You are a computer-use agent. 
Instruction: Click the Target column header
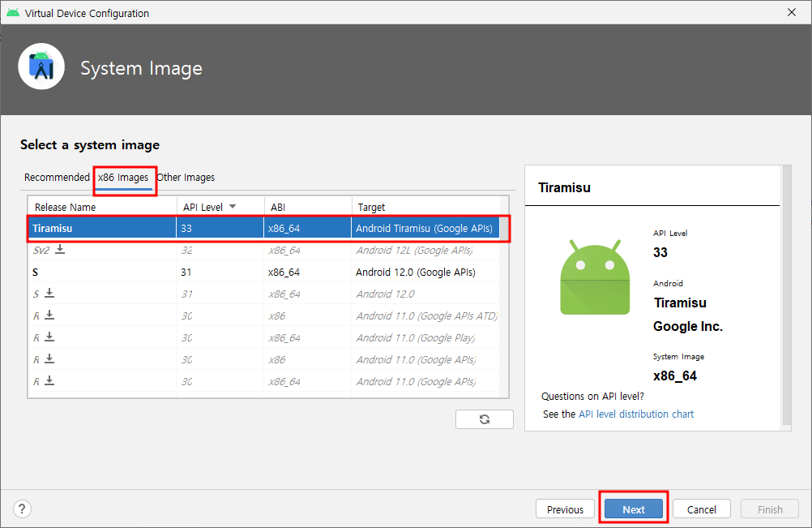(425, 207)
